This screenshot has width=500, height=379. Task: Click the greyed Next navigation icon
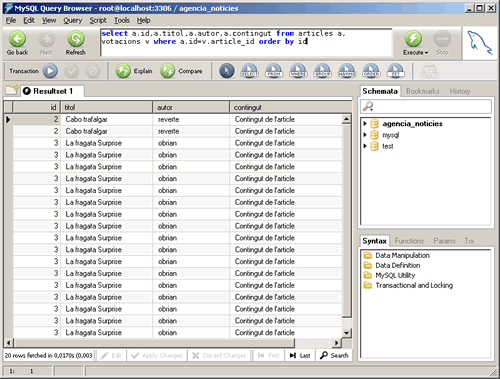tap(46, 39)
